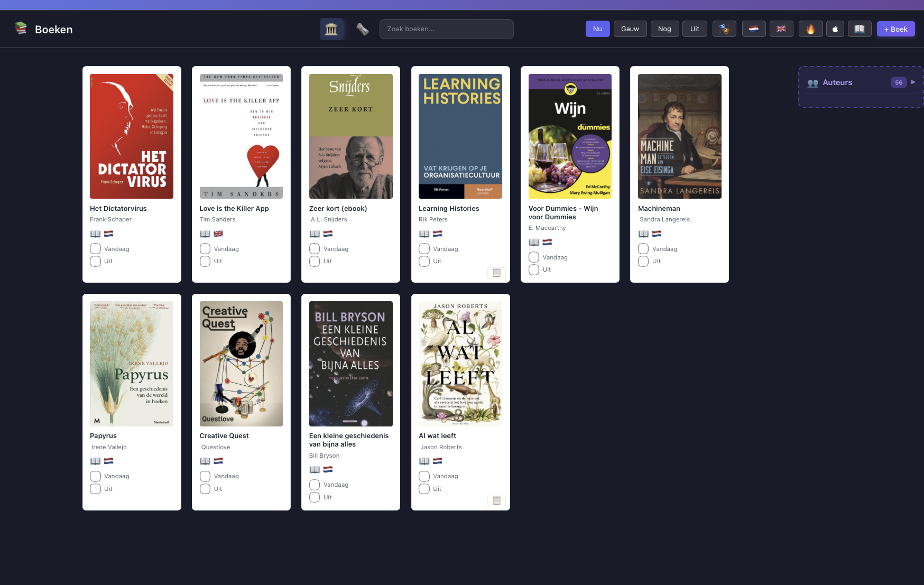Open the Creative Quest book cover
This screenshot has height=585, width=924.
(x=241, y=364)
